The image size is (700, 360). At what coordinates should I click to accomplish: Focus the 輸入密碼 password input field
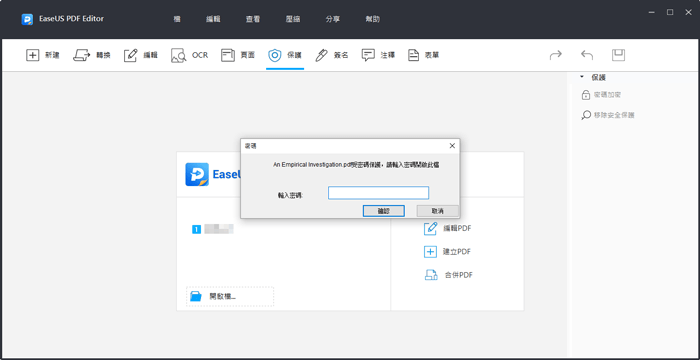pos(378,193)
